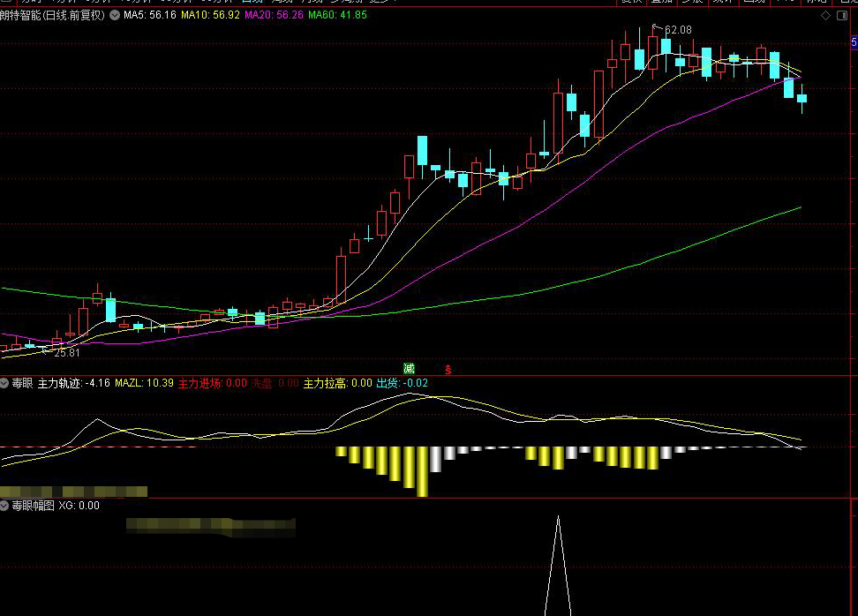Click the 出货: -0.02 value
The height and width of the screenshot is (616, 858).
[403, 384]
